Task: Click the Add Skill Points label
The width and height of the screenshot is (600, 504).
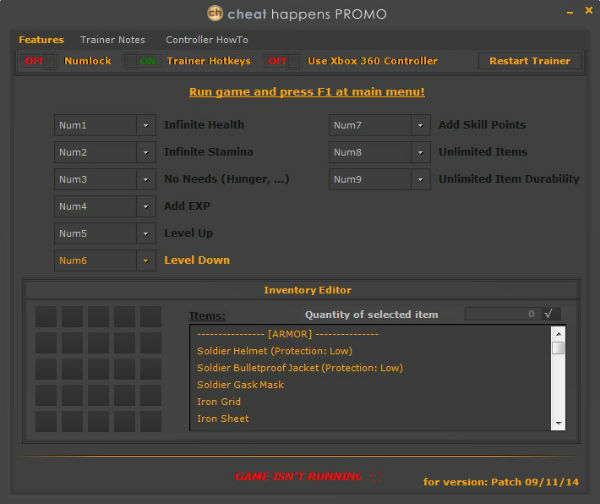Action: point(482,125)
